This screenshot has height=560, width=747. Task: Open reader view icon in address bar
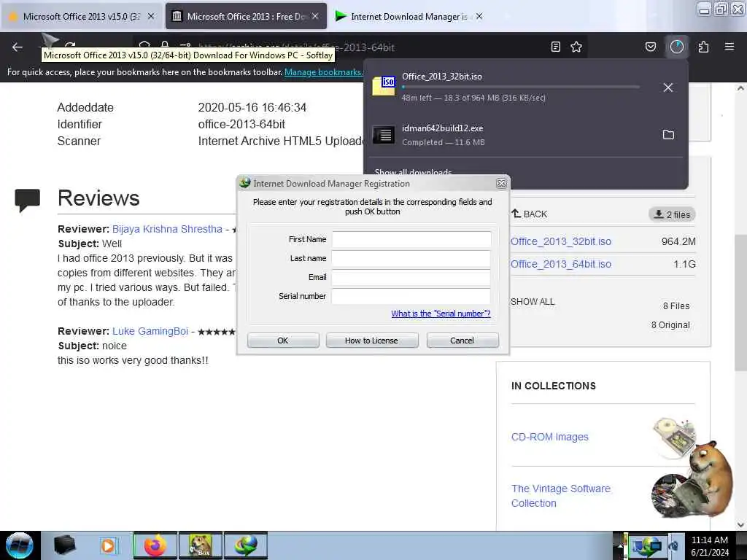(555, 47)
